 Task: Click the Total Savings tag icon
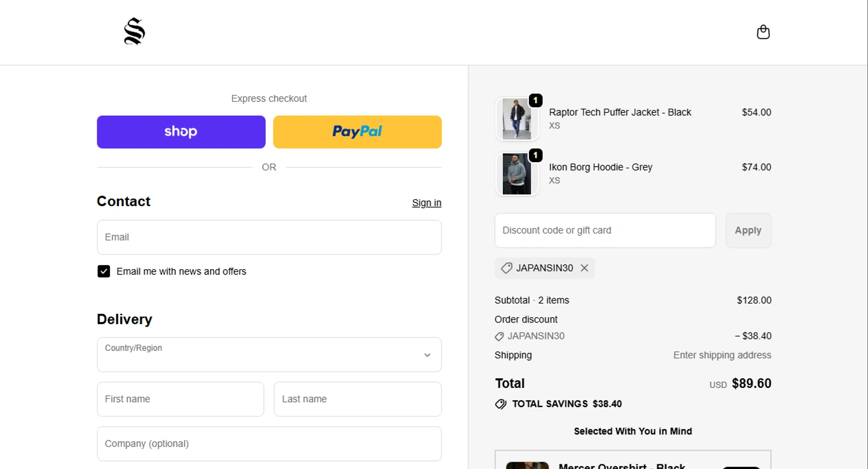pyautogui.click(x=501, y=404)
